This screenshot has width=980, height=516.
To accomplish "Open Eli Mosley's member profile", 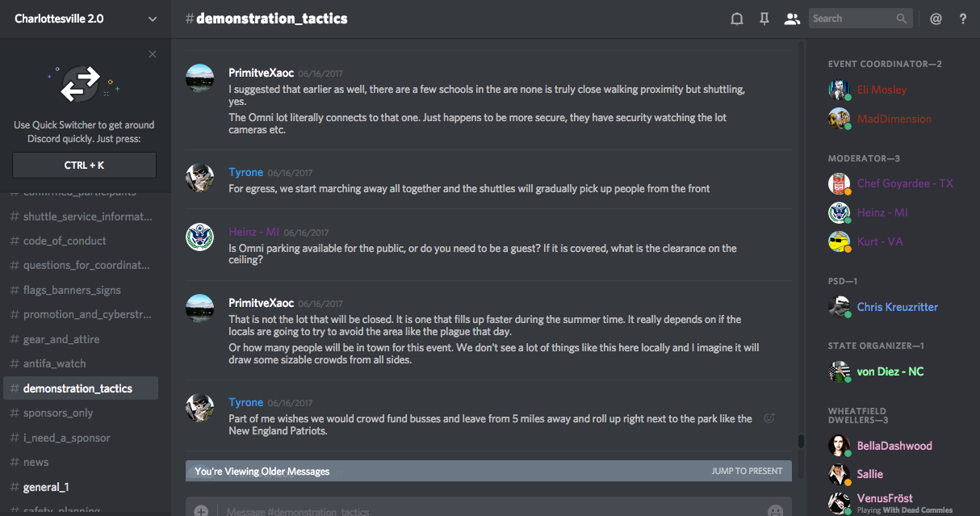I will pyautogui.click(x=882, y=90).
